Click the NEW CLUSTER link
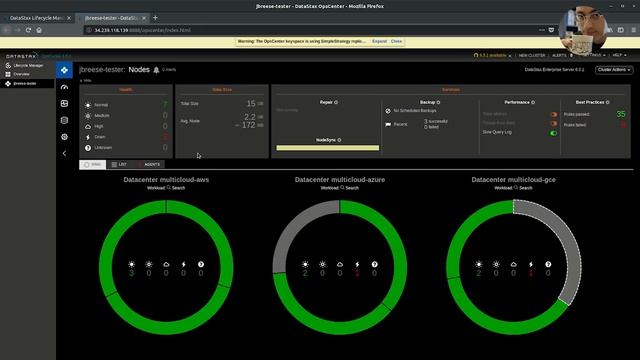 pyautogui.click(x=532, y=56)
